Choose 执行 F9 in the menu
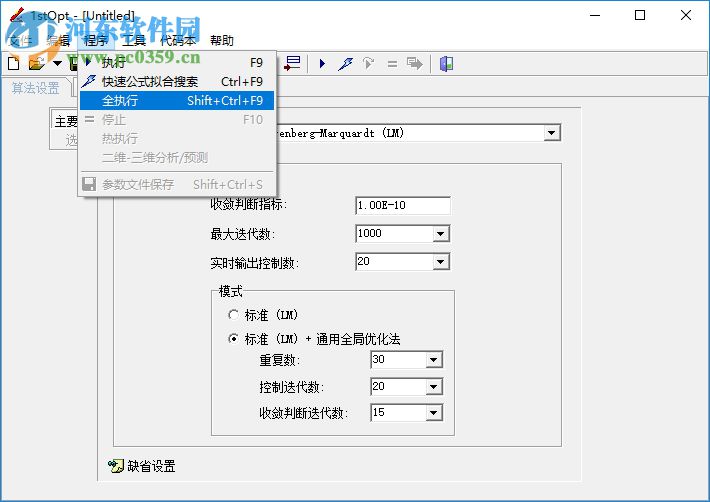The height and width of the screenshot is (502, 710). pos(177,62)
